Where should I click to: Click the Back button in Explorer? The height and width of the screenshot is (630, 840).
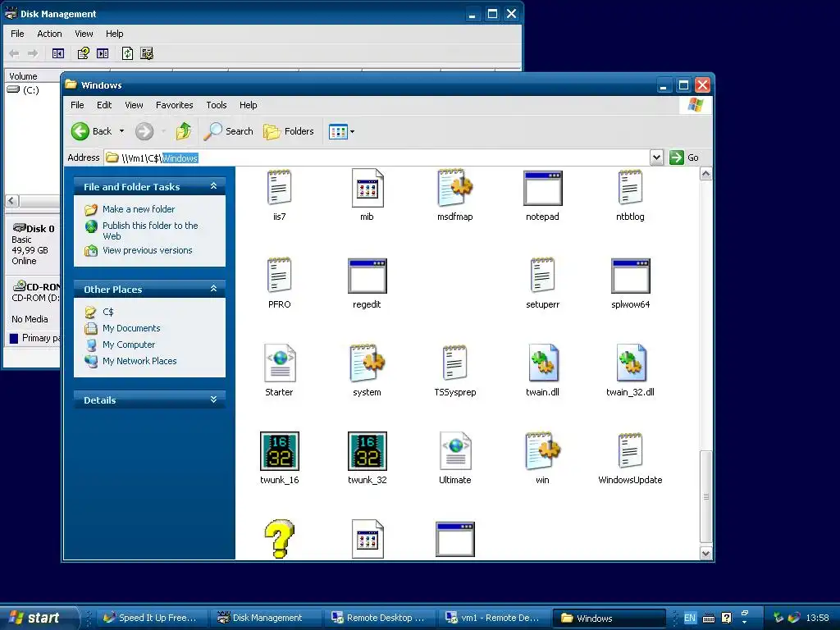(x=92, y=131)
